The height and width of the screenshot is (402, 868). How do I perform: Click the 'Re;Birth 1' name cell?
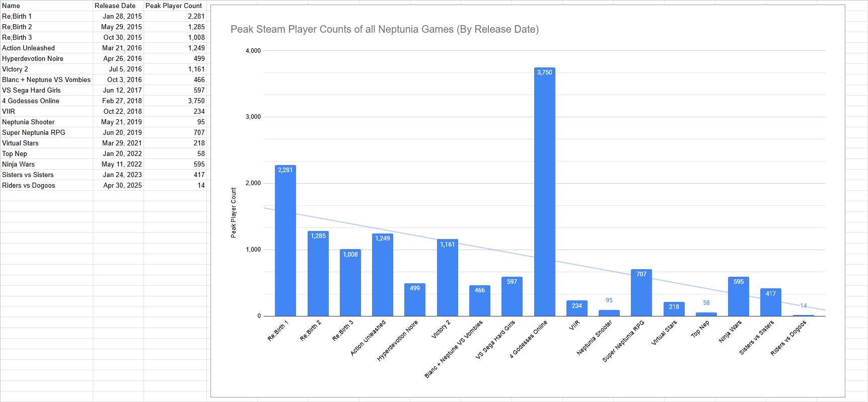(x=46, y=16)
